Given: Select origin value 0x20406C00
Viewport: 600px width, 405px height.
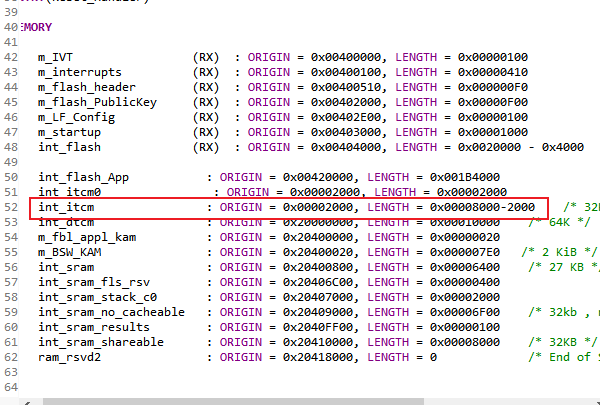Looking at the screenshot, I should point(318,282).
